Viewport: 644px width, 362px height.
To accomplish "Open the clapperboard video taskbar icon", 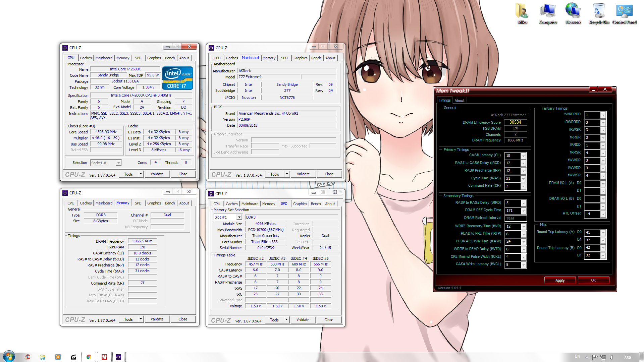I will tap(73, 357).
